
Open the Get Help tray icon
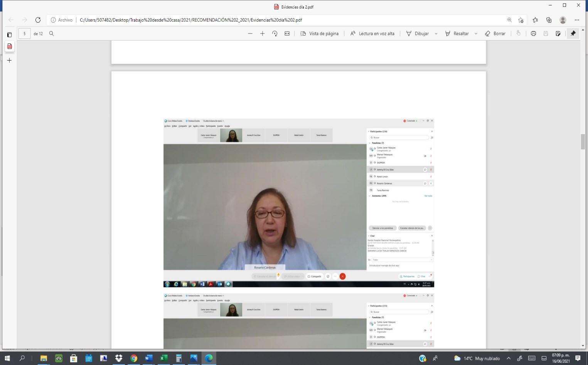click(423, 358)
